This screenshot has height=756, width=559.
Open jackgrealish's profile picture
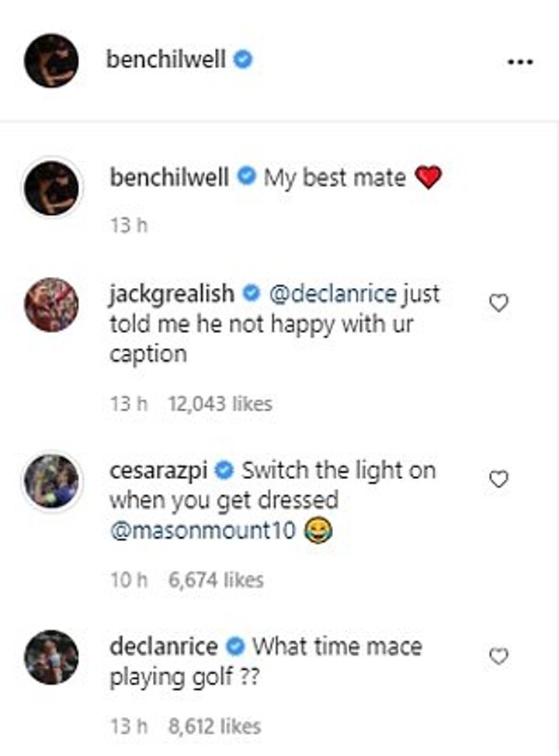coord(51,305)
